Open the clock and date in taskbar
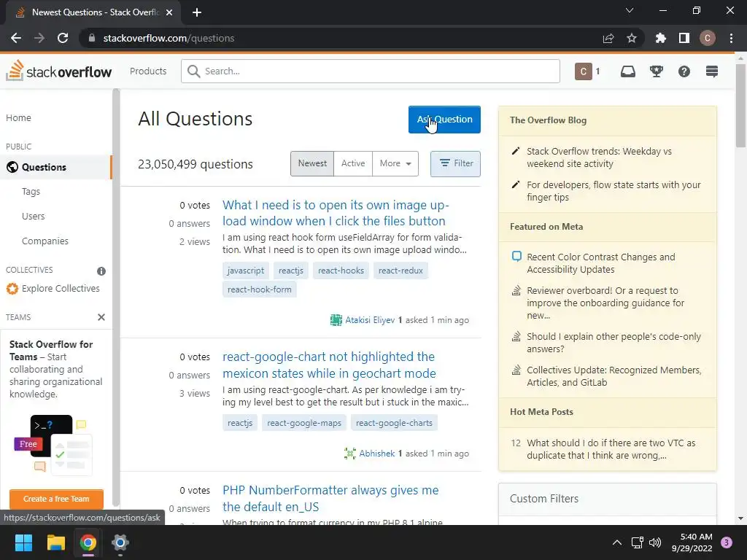This screenshot has width=747, height=560. (x=692, y=542)
